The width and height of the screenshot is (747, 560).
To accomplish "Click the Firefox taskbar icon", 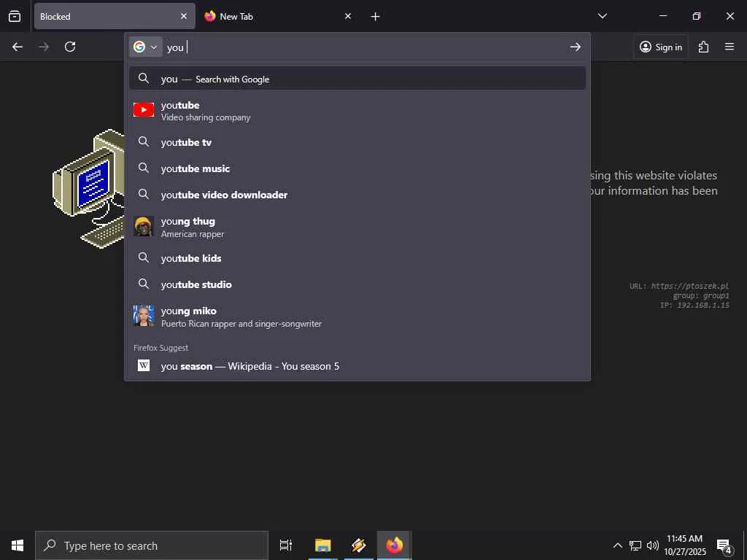I will pos(395,545).
